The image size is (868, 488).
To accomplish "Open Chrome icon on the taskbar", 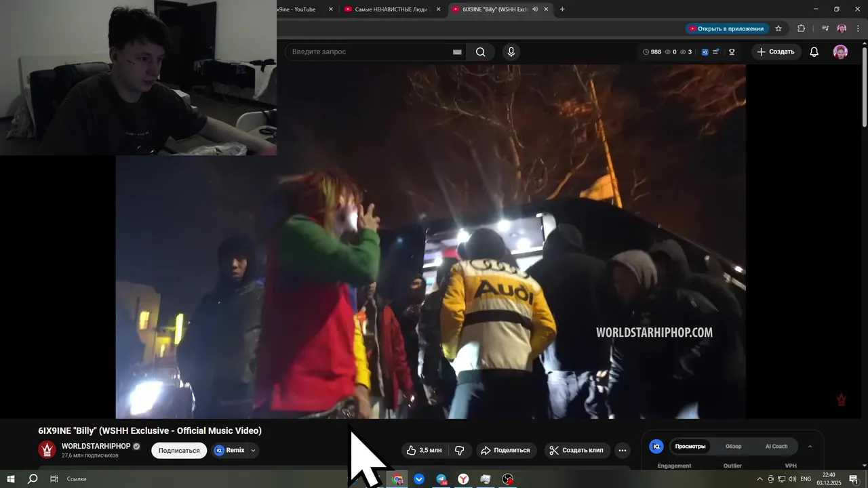I will click(x=398, y=479).
